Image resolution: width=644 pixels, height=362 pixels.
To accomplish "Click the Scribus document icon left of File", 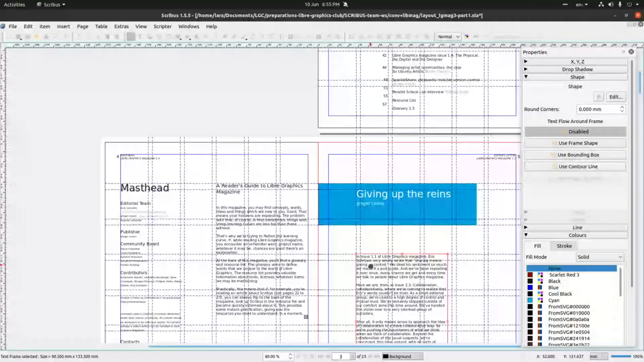I will pos(3,26).
